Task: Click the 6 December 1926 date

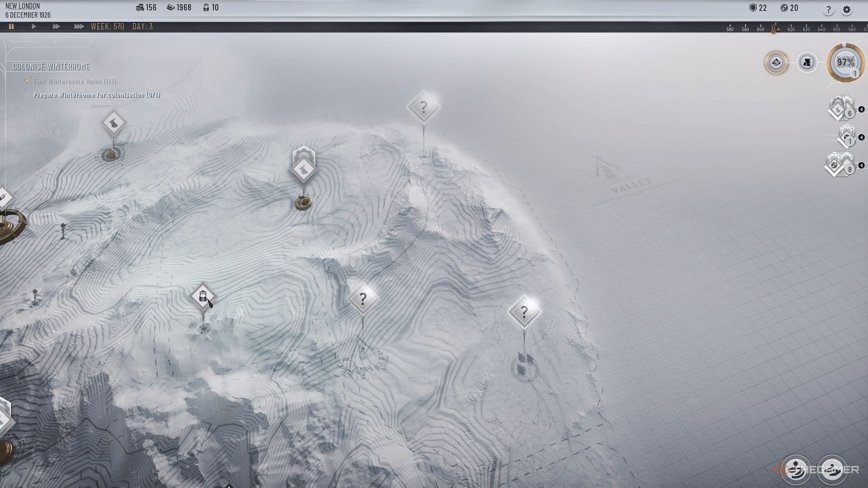Action: tap(28, 15)
